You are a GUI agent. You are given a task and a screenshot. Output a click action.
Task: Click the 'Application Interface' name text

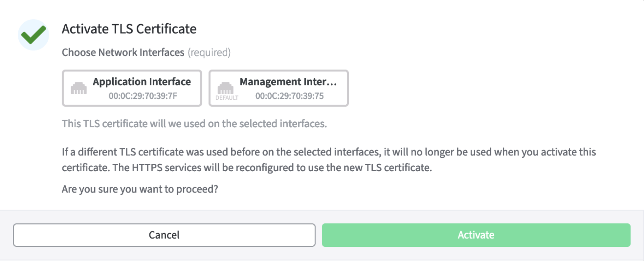click(x=142, y=82)
